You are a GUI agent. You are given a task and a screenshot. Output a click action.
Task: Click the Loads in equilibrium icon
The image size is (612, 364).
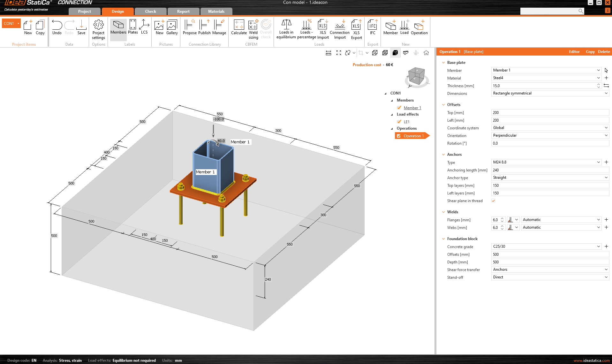(x=286, y=29)
